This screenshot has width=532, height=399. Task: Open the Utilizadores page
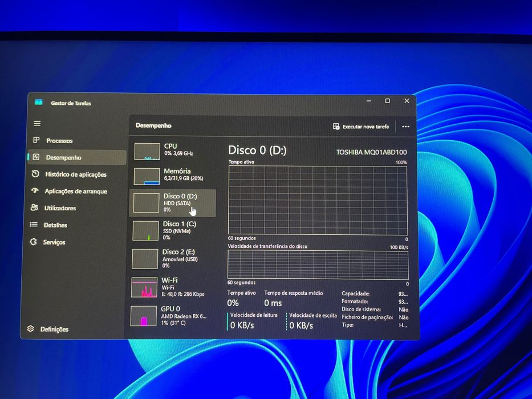[x=75, y=207]
